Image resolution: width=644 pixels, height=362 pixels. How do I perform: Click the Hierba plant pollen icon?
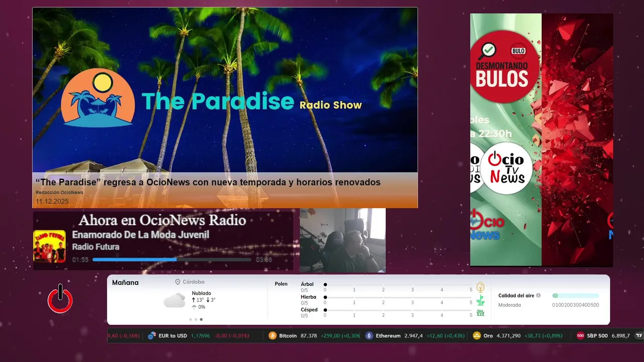[x=480, y=300]
